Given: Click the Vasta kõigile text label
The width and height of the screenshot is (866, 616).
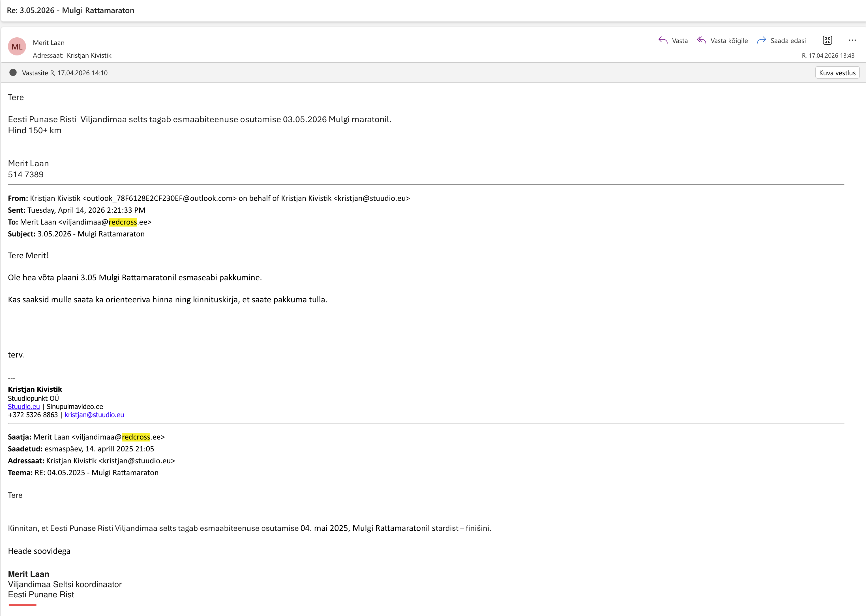Looking at the screenshot, I should point(729,41).
